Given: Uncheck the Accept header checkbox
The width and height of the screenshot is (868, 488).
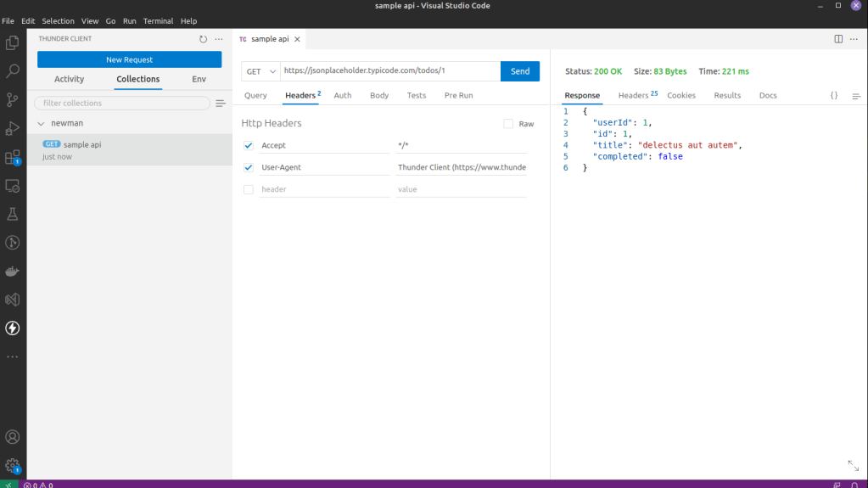Looking at the screenshot, I should (249, 145).
